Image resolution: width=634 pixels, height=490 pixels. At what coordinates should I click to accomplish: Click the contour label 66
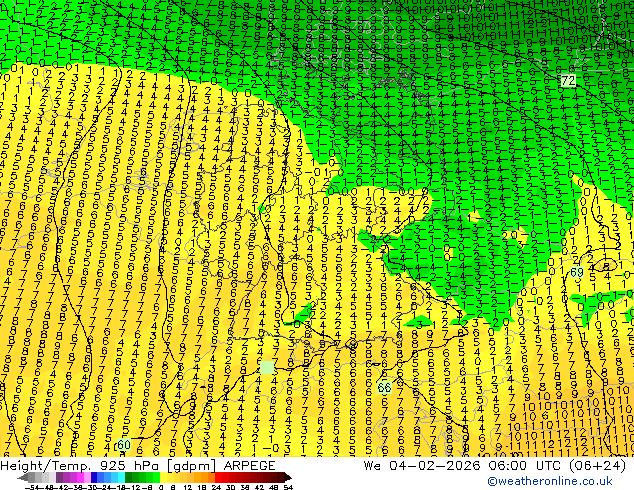click(x=384, y=388)
